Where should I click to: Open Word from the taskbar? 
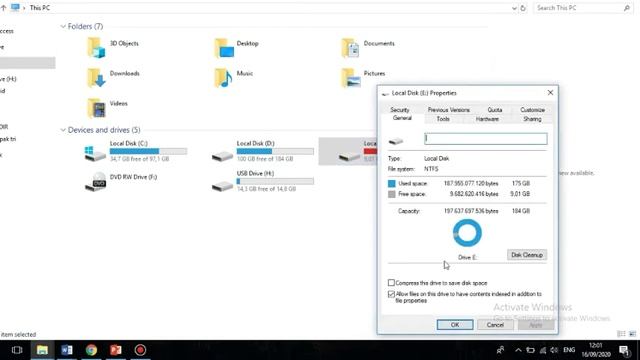(x=67, y=350)
